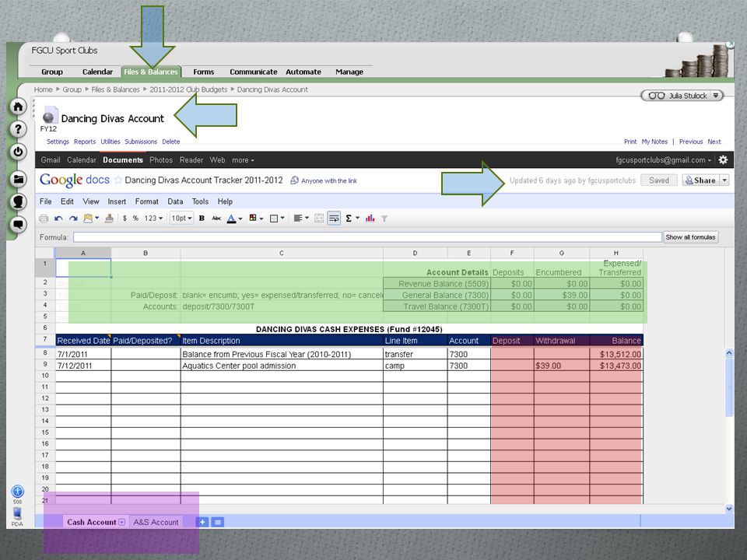Click the 508 accessibility icon

tap(17, 492)
